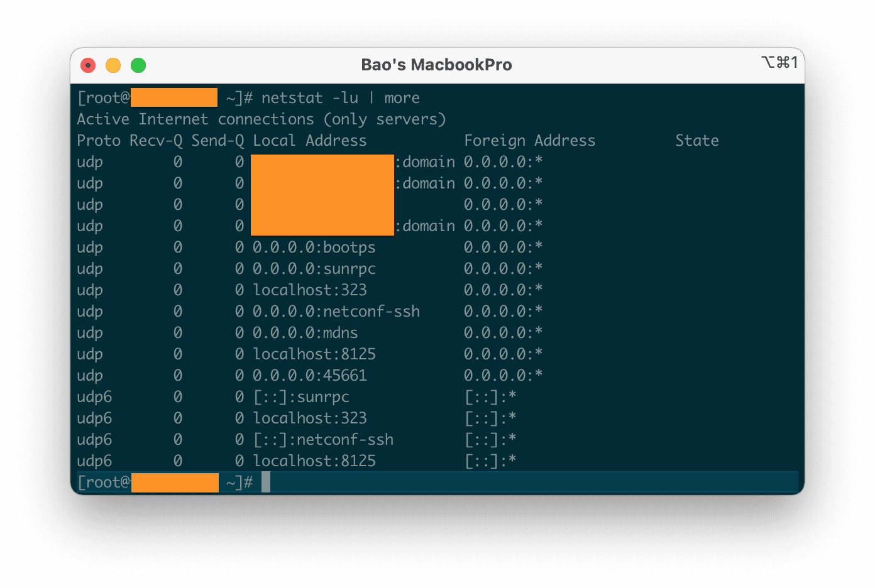Maximize the terminal using green button
875x588 pixels.
(138, 65)
